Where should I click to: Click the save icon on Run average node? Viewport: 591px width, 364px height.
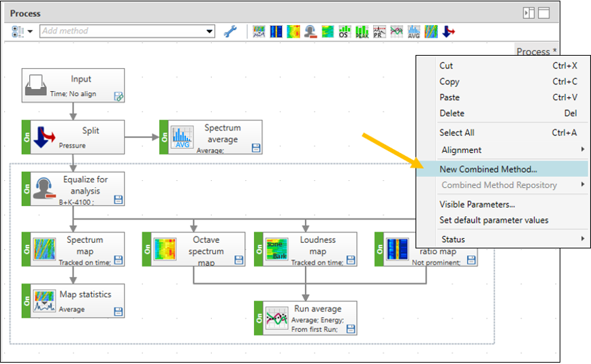click(351, 329)
